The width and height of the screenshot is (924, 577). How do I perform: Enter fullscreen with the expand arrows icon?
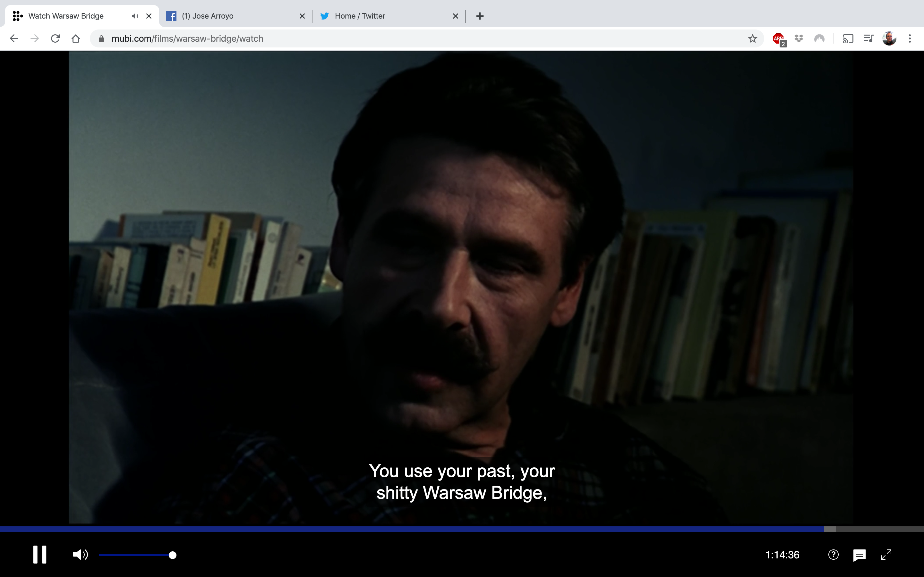(x=886, y=555)
